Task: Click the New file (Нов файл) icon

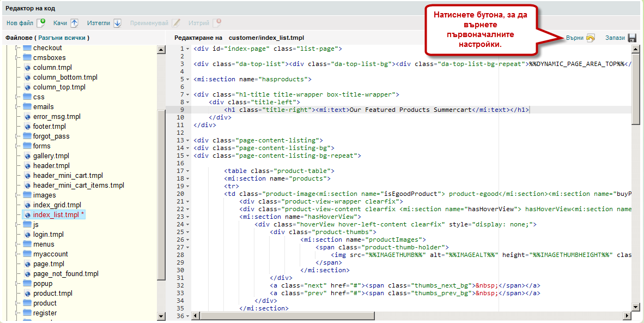Action: 41,23
